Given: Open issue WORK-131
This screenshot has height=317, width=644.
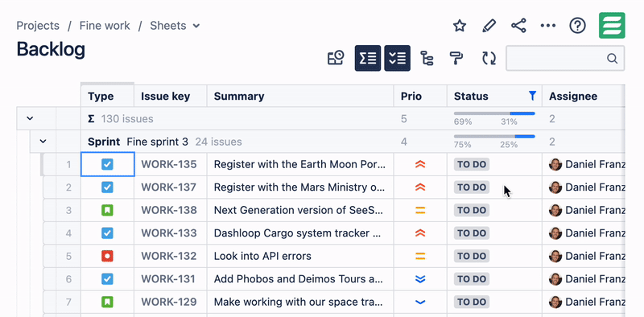Looking at the screenshot, I should click(169, 280).
